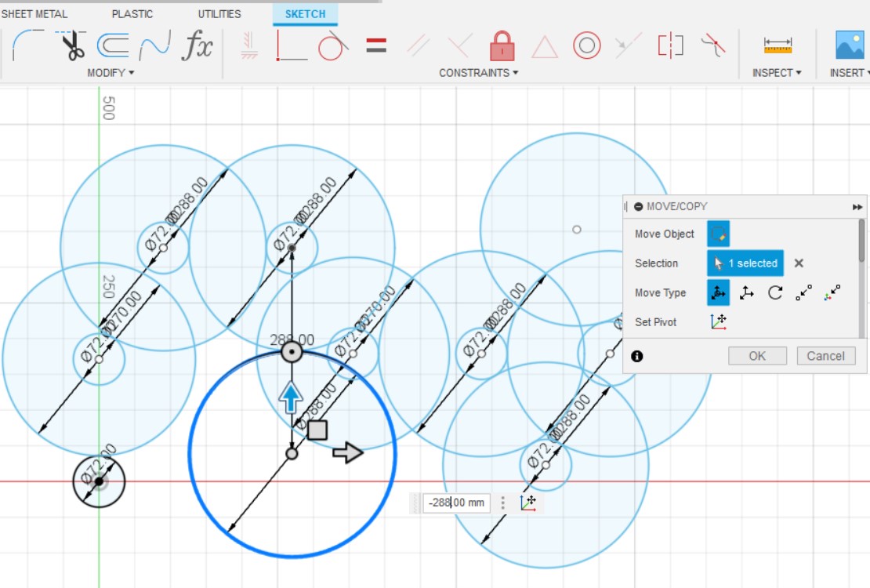The image size is (870, 588).
Task: Open the INSERT dropdown menu
Action: tap(849, 73)
